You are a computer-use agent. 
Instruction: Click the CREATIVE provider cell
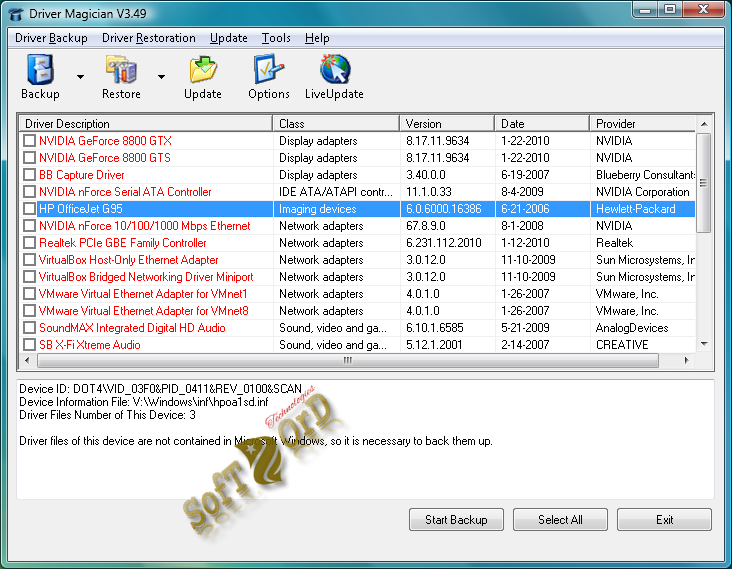point(622,345)
